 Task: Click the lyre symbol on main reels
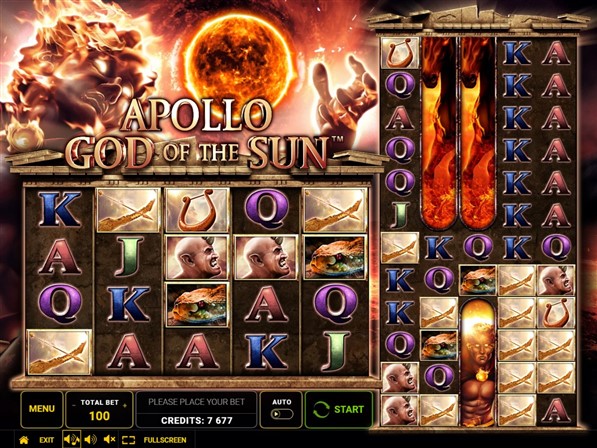[x=197, y=210]
